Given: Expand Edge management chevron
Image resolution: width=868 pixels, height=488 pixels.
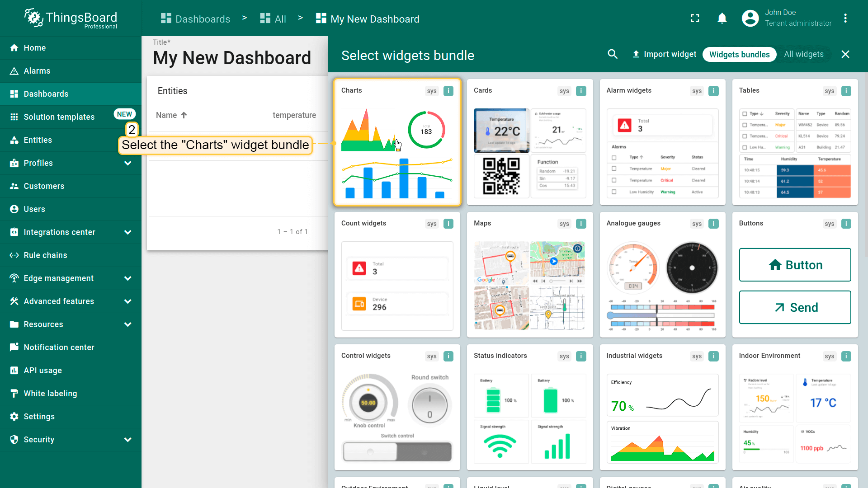Looking at the screenshot, I should 128,278.
